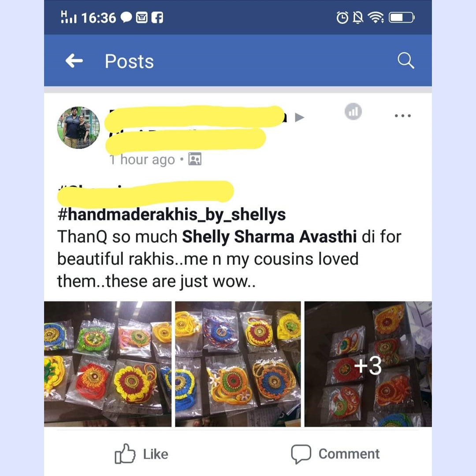
Task: Open the first rakhi photo thumbnail
Action: coord(108,364)
